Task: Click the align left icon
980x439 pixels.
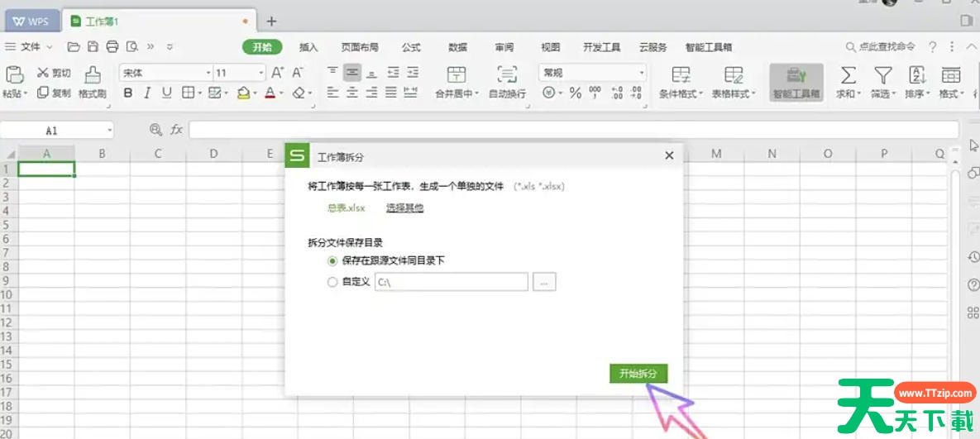Action: point(333,93)
